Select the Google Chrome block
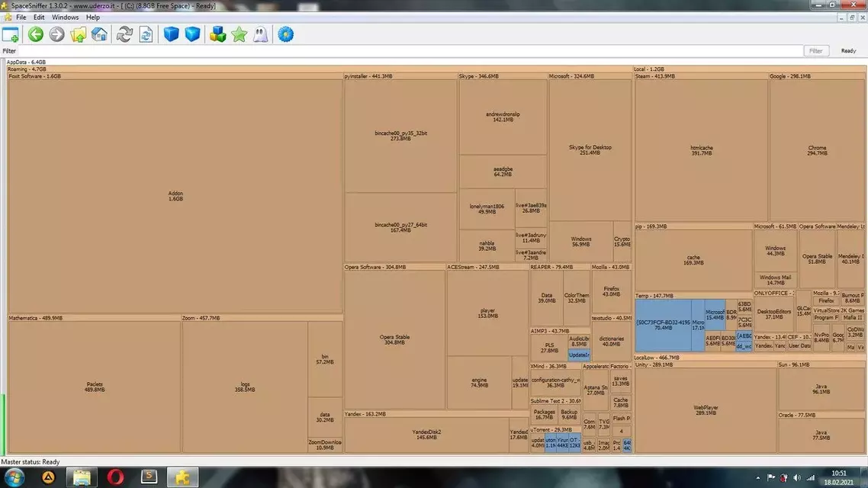 [817, 150]
